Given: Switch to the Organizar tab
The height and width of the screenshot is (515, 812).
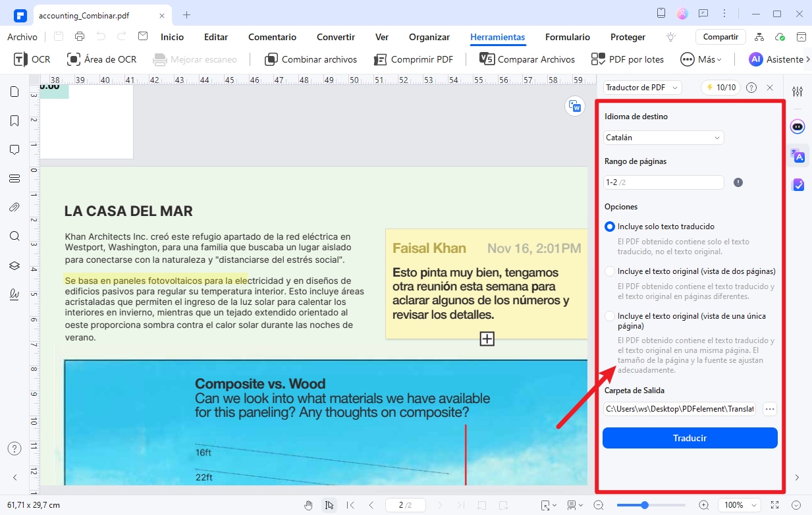Looking at the screenshot, I should point(429,37).
